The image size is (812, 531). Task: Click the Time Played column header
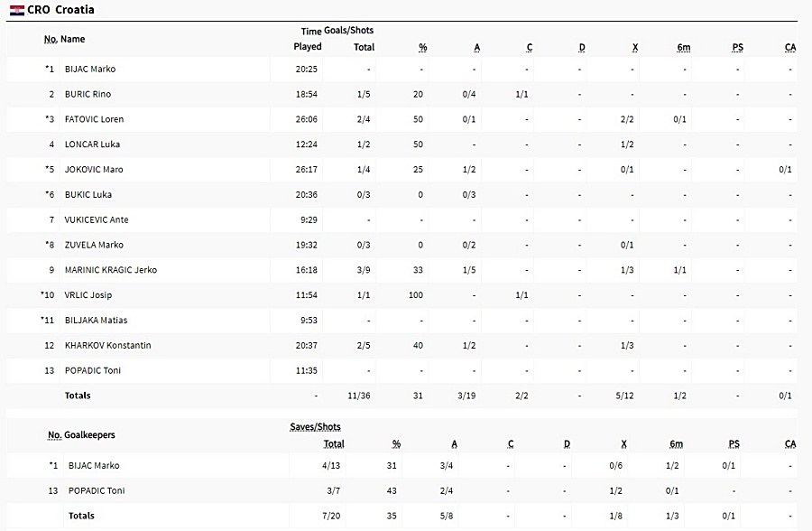tap(308, 39)
